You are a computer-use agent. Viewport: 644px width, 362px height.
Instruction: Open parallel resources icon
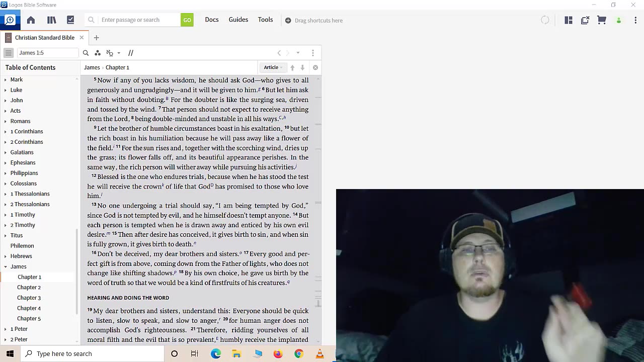[x=131, y=53]
